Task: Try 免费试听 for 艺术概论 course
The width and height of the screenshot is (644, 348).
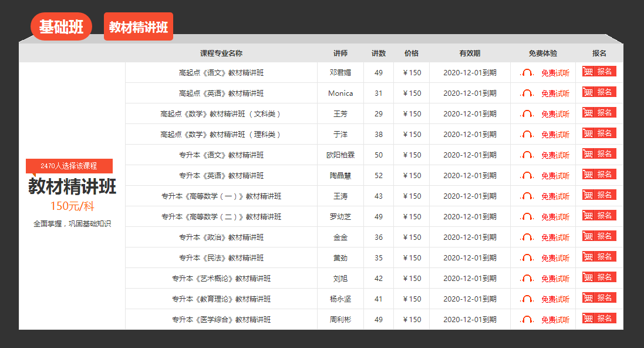Action: [x=555, y=279]
